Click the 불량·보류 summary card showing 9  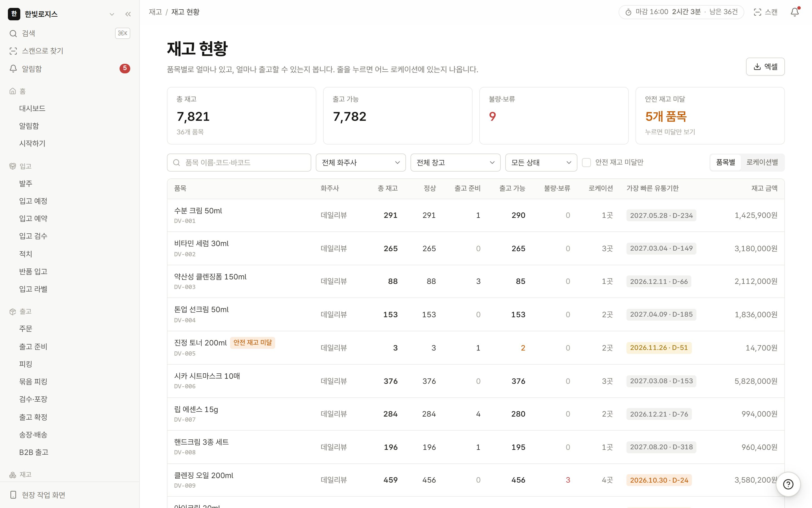point(554,116)
